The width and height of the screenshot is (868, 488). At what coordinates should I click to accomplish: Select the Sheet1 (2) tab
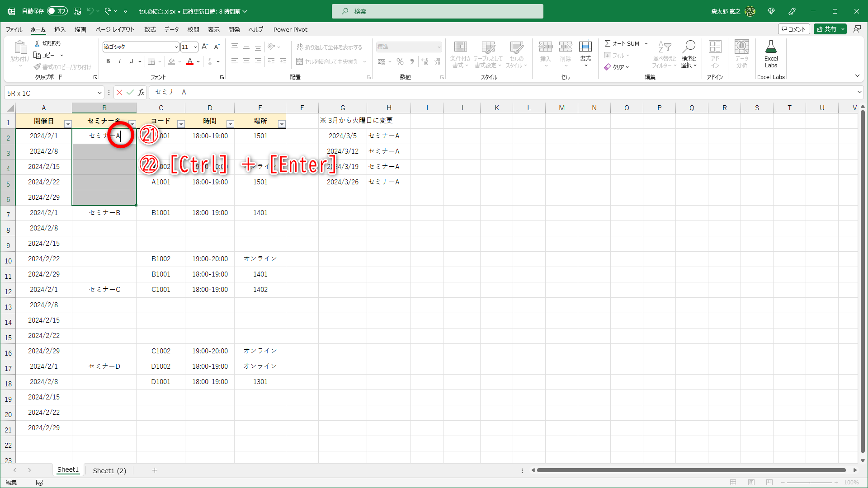[109, 470]
